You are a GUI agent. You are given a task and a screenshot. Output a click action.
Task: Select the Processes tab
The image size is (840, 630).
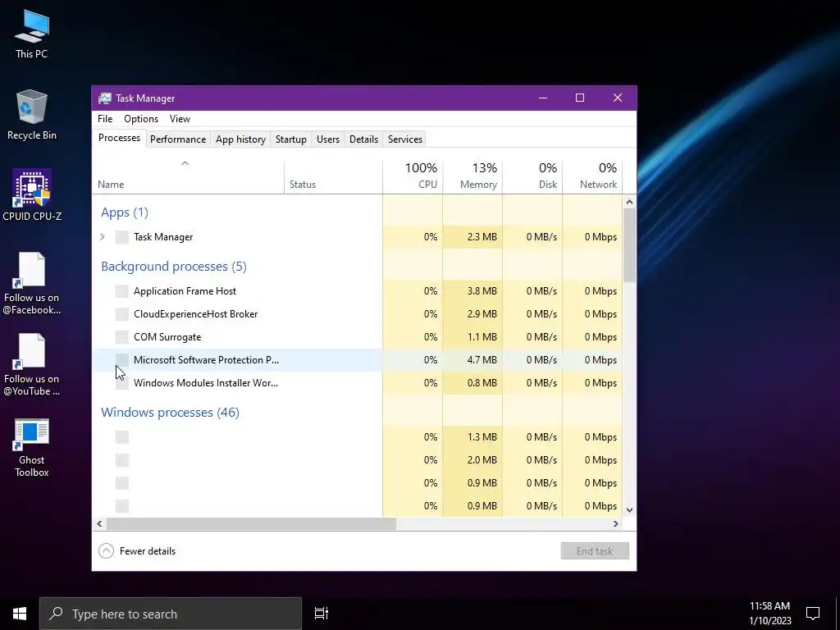[119, 138]
